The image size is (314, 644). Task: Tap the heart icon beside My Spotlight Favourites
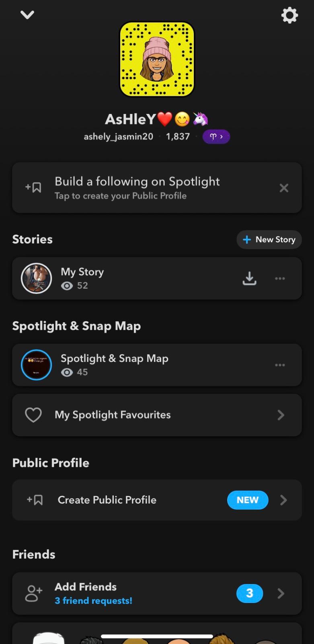(33, 415)
